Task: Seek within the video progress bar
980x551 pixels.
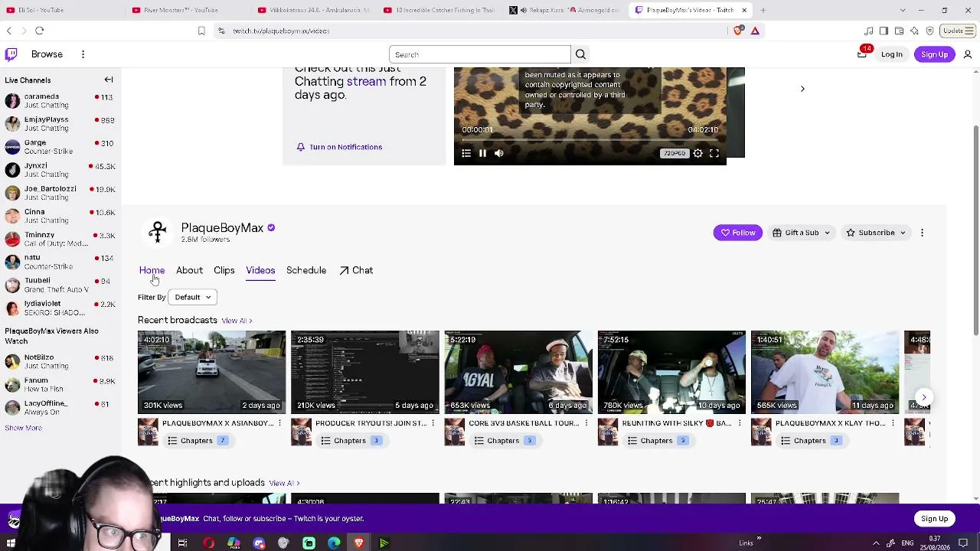Action: click(590, 140)
